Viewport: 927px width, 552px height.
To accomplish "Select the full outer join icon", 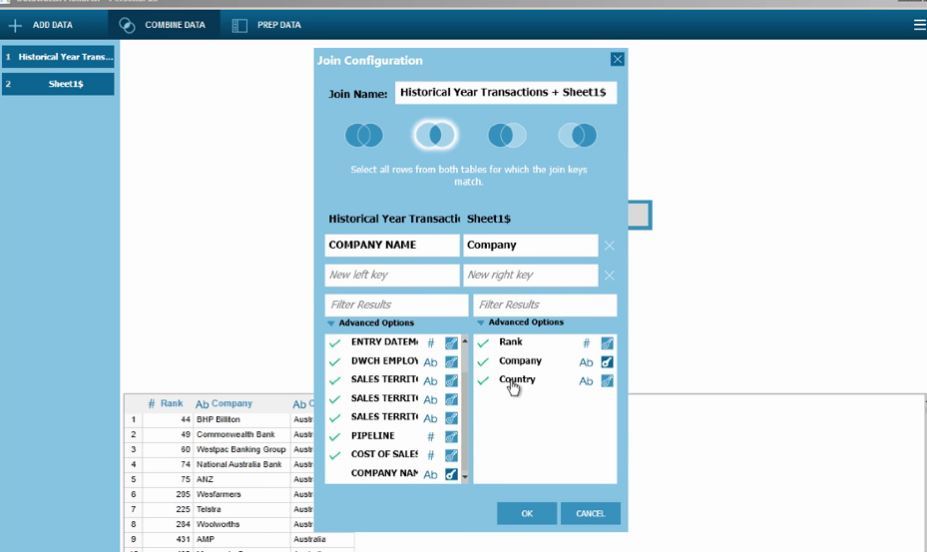I will [x=364, y=135].
